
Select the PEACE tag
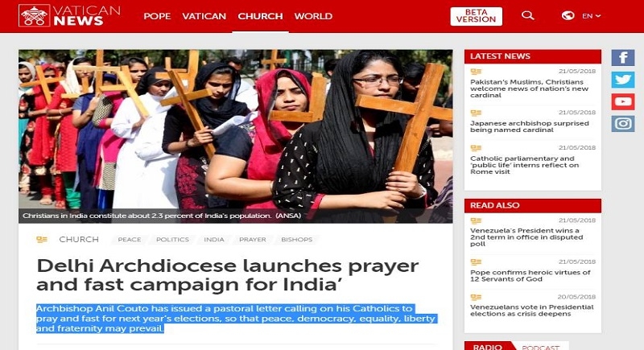point(130,239)
